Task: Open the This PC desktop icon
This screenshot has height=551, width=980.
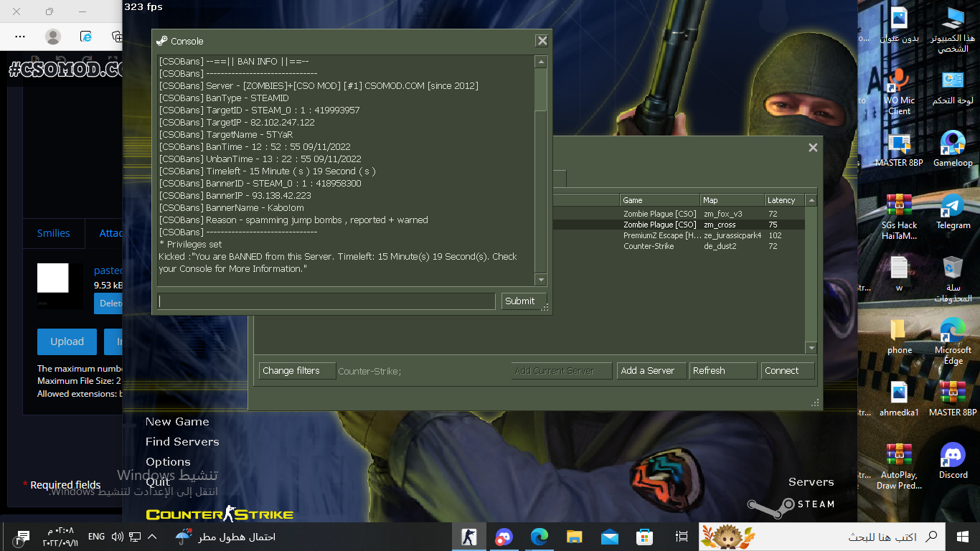Action: 953,30
